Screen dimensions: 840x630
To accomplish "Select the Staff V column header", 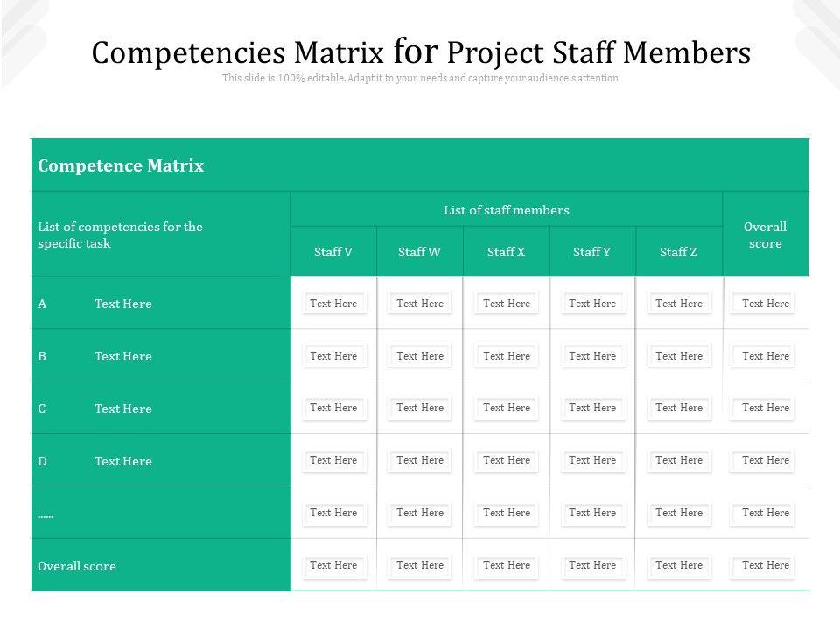I will pos(333,252).
